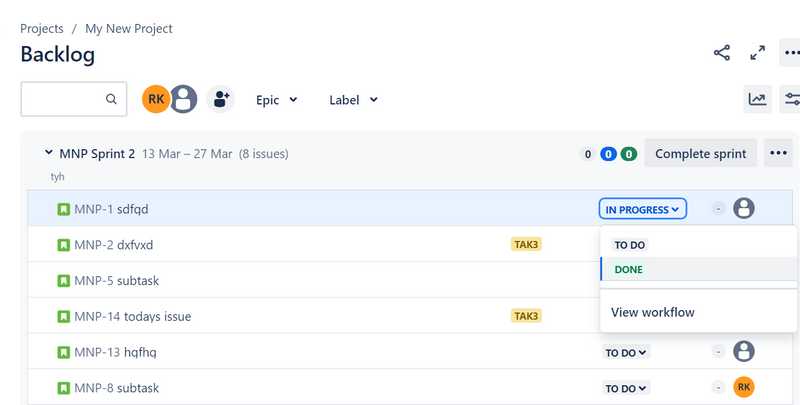Open view settings sliders icon
The width and height of the screenshot is (800, 405).
(x=791, y=99)
